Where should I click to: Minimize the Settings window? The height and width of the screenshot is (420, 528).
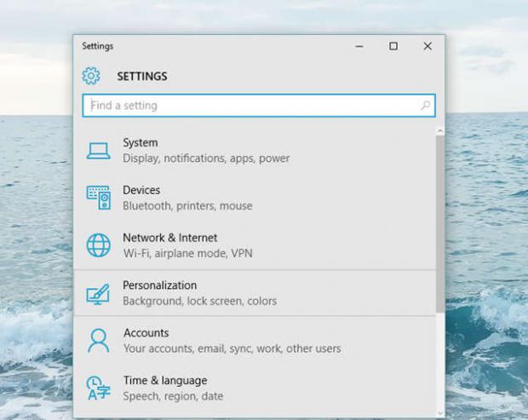click(x=359, y=46)
